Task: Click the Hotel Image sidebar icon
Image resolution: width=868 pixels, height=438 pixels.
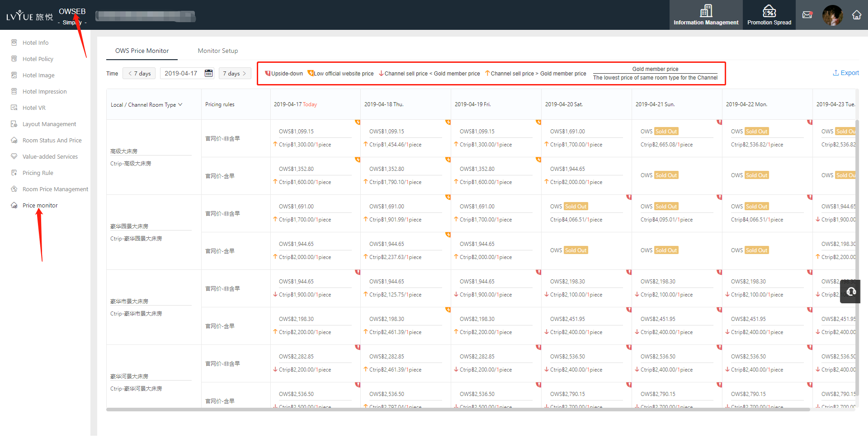Action: point(14,75)
